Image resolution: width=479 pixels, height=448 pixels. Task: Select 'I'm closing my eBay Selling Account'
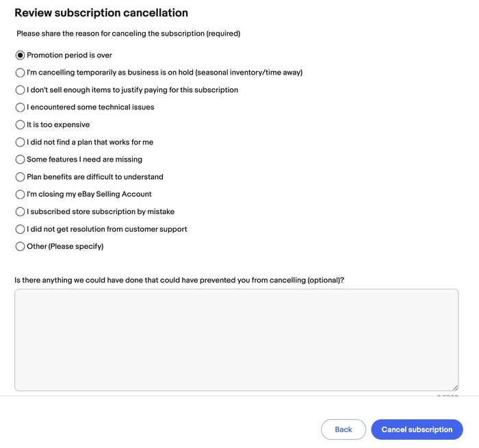21,194
